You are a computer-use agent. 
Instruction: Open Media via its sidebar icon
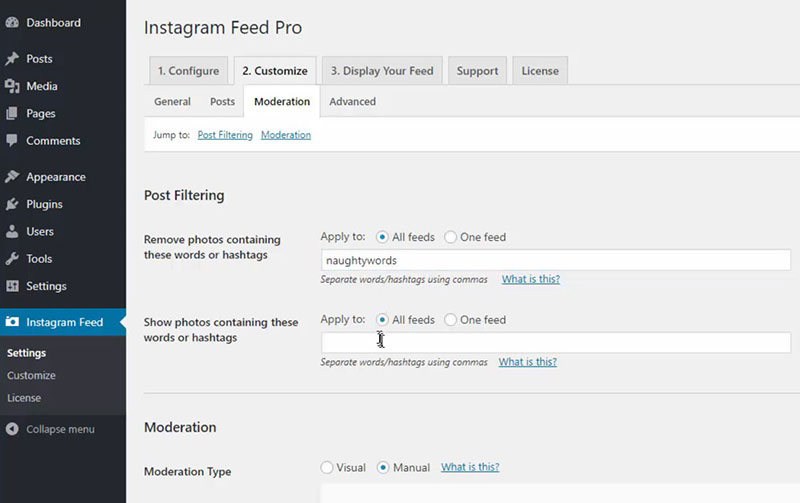[x=12, y=86]
